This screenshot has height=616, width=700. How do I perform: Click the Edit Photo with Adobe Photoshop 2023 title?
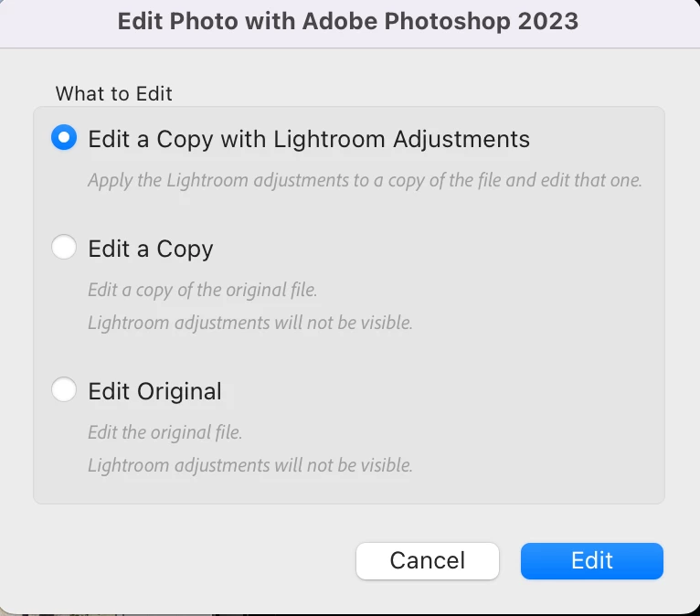click(348, 21)
